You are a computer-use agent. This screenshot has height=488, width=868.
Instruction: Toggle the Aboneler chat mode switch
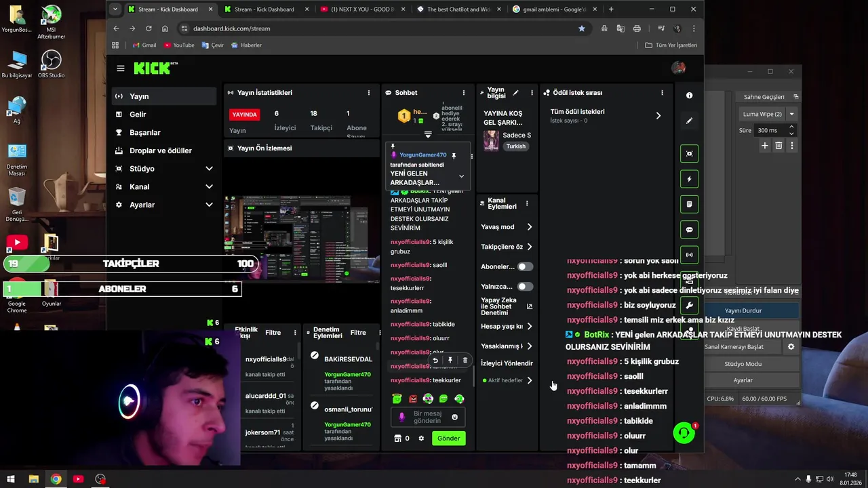coord(525,266)
